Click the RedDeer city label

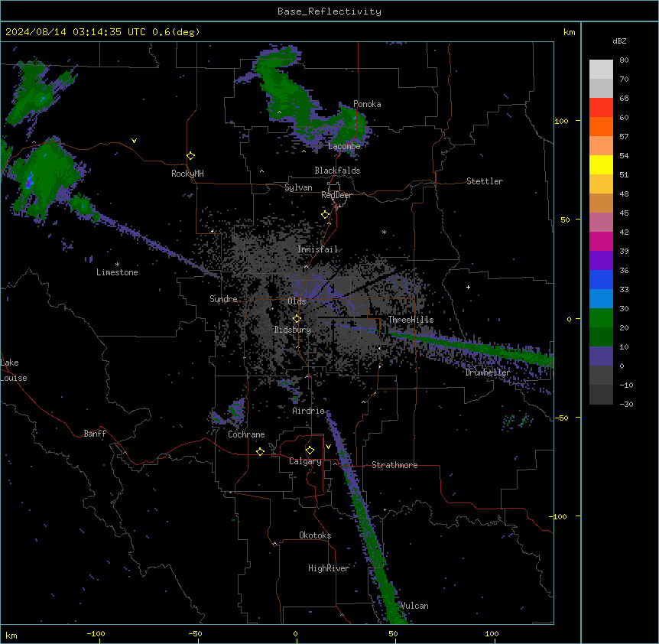click(336, 195)
